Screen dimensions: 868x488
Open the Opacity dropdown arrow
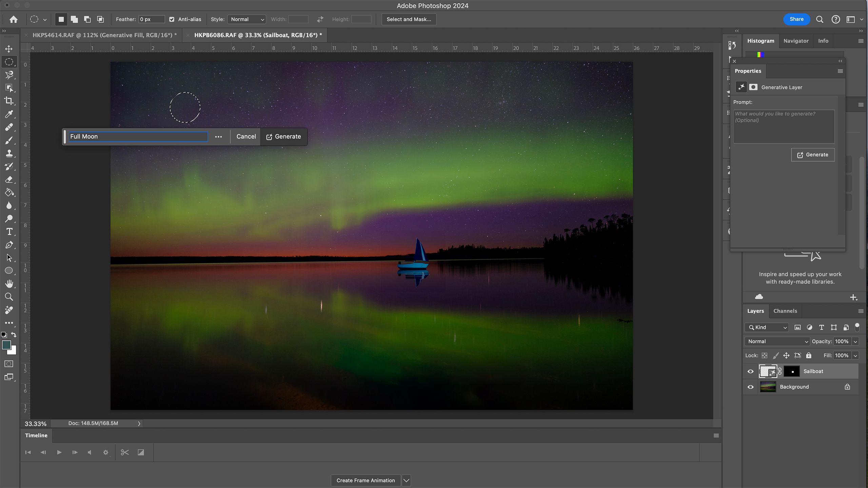point(855,342)
